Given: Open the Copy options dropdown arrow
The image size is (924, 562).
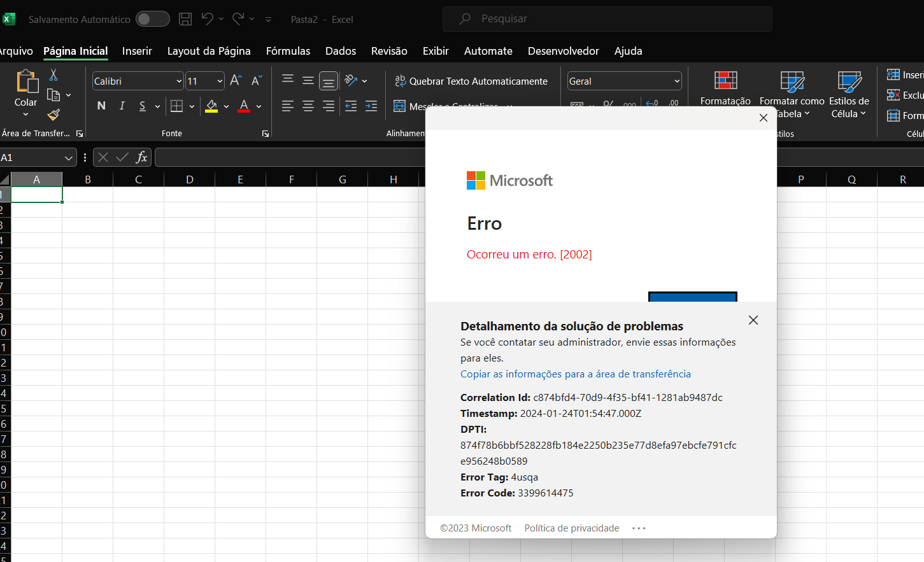Looking at the screenshot, I should click(x=68, y=95).
